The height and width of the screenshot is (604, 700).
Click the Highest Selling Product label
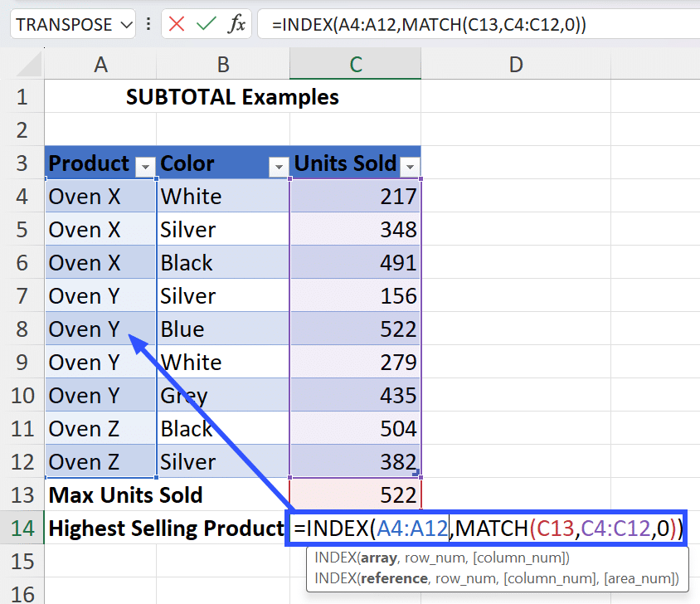tap(166, 528)
